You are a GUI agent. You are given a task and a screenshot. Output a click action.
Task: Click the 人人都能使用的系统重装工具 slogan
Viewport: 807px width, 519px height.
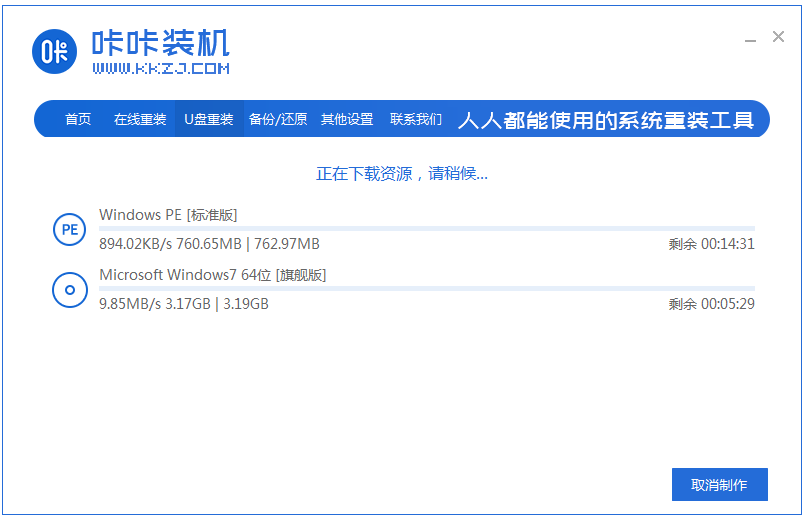click(606, 120)
